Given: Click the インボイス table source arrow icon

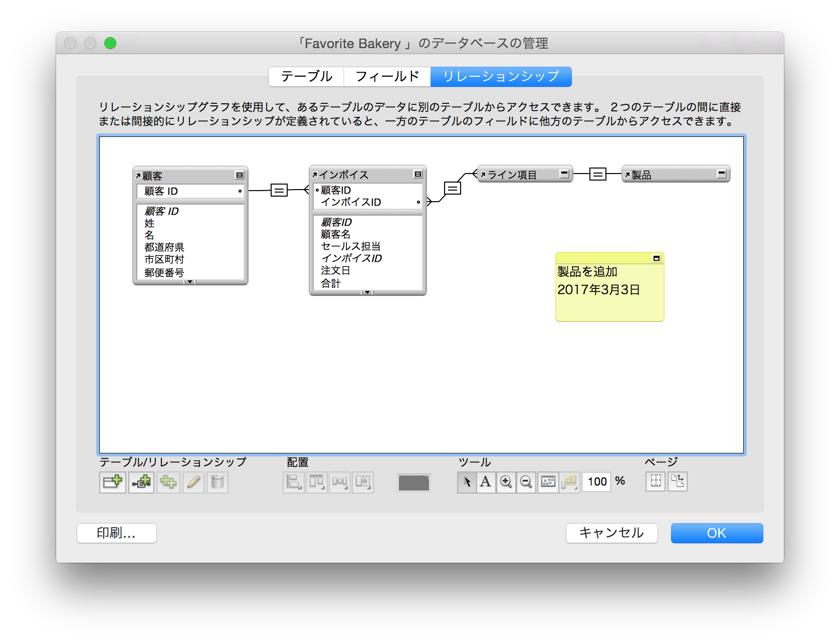Looking at the screenshot, I should pos(315,175).
